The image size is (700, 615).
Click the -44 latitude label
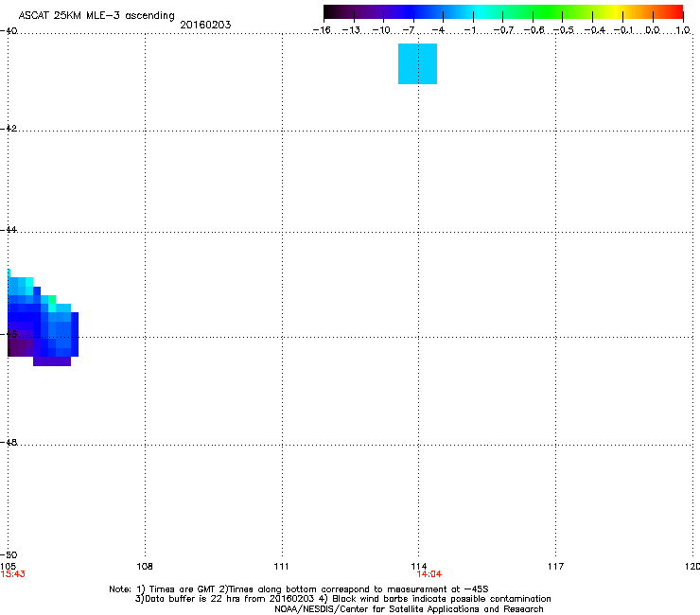(x=9, y=230)
